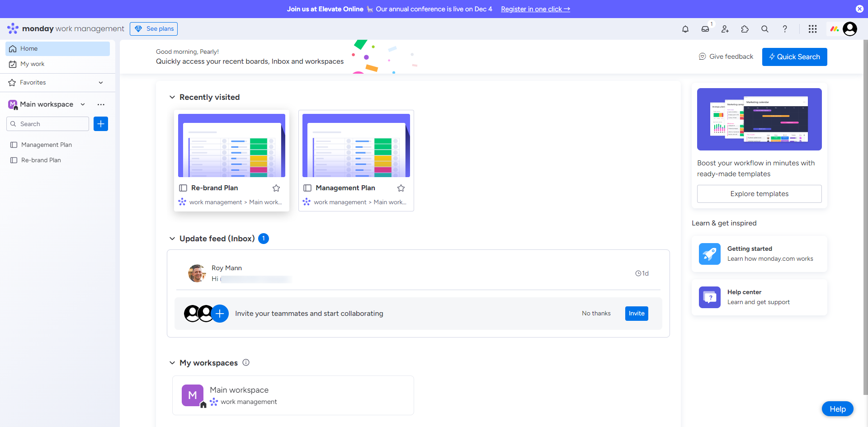The height and width of the screenshot is (427, 868).
Task: Open the Main workspace dropdown
Action: tap(83, 104)
